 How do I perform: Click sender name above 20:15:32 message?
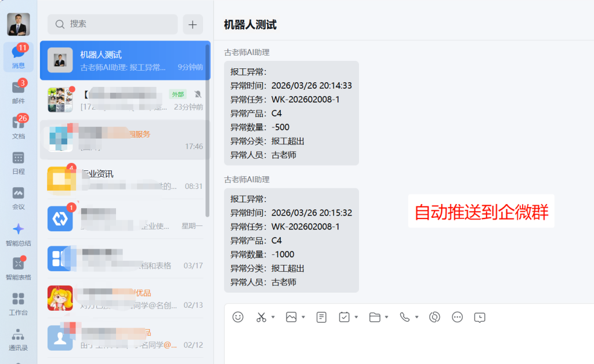point(247,179)
